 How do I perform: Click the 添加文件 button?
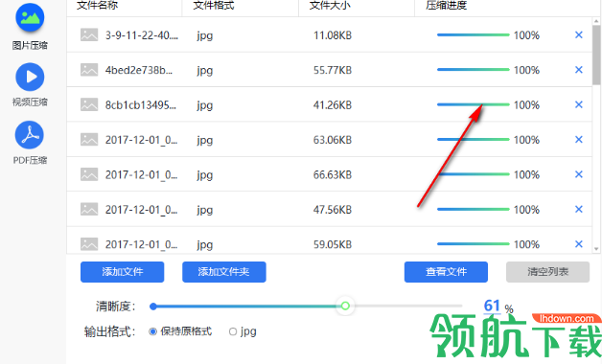click(123, 272)
